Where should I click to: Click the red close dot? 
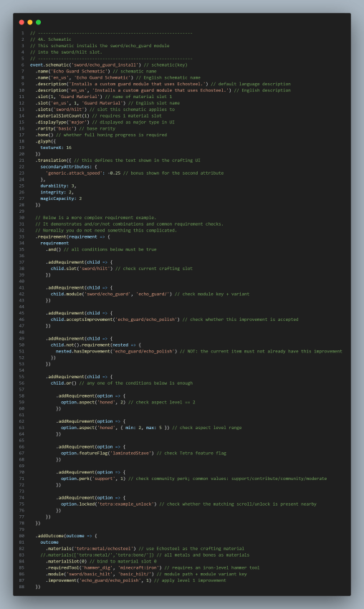pyautogui.click(x=21, y=22)
